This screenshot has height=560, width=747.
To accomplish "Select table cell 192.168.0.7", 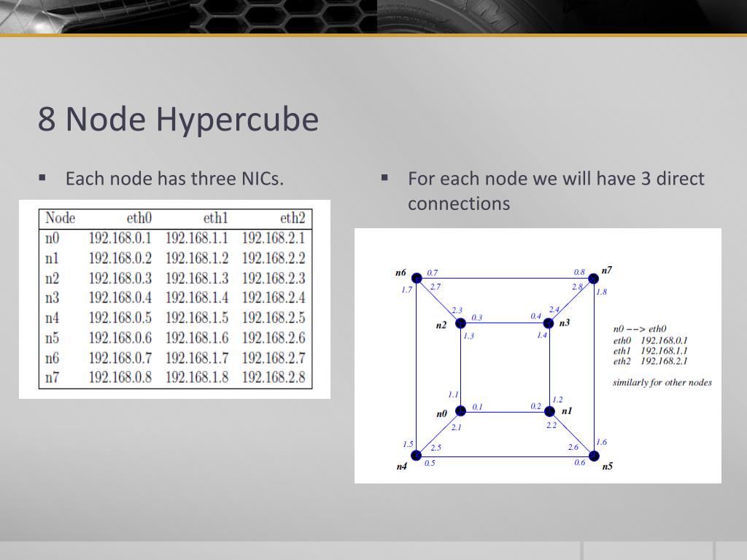I will pos(120,357).
